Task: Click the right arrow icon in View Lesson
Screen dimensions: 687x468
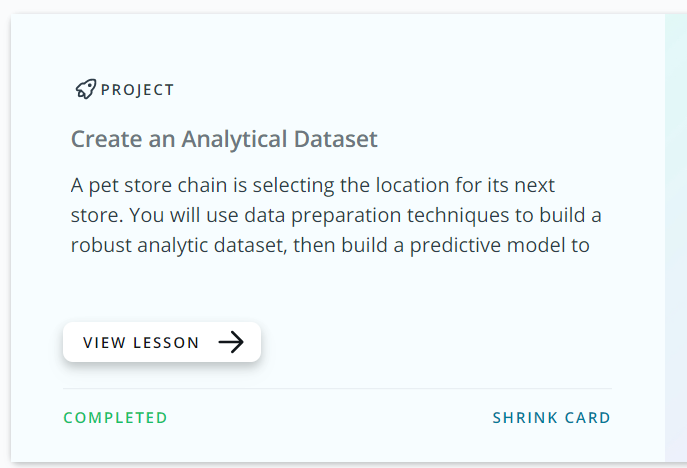Action: [x=231, y=342]
